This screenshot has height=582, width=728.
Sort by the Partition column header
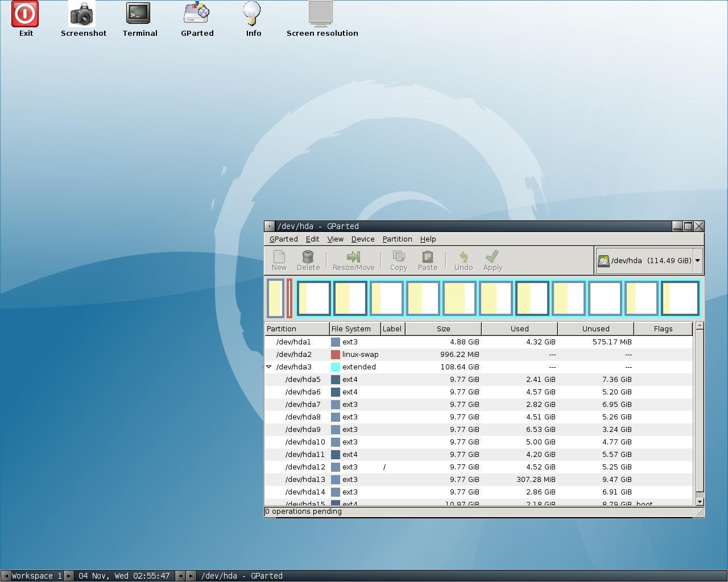tap(297, 329)
